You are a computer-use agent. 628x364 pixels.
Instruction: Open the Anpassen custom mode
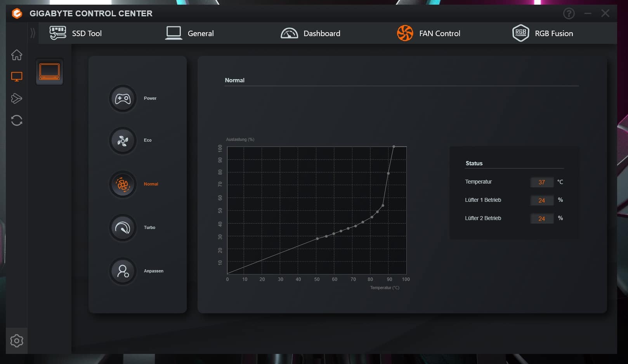[123, 271]
